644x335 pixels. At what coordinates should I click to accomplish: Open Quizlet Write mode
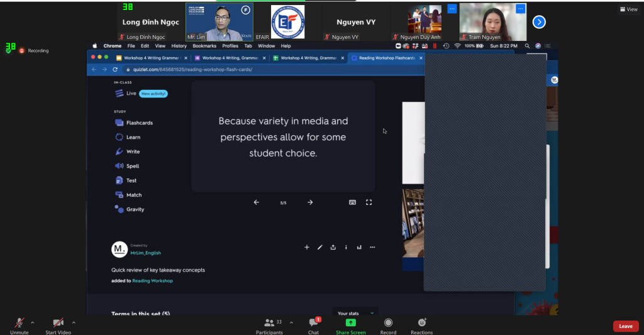tap(128, 151)
